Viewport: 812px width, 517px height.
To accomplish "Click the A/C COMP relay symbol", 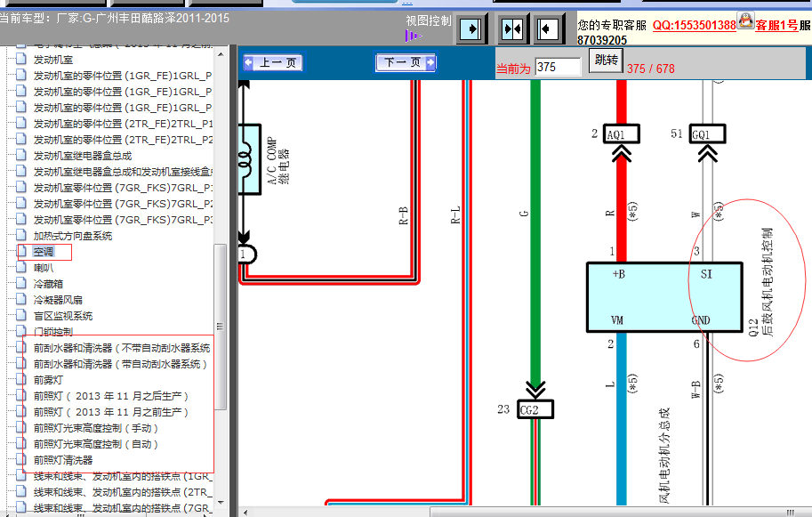I will [x=250, y=159].
